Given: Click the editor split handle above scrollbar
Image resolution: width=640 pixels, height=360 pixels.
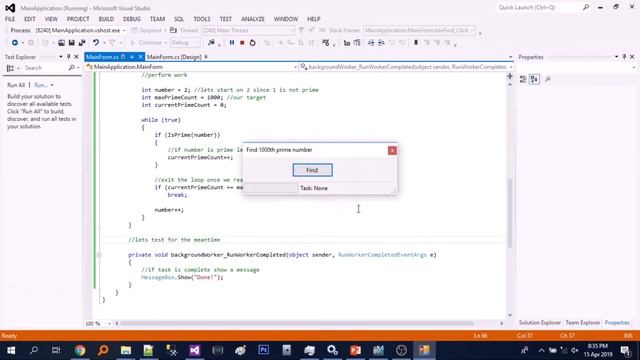Looking at the screenshot, I should [510, 76].
